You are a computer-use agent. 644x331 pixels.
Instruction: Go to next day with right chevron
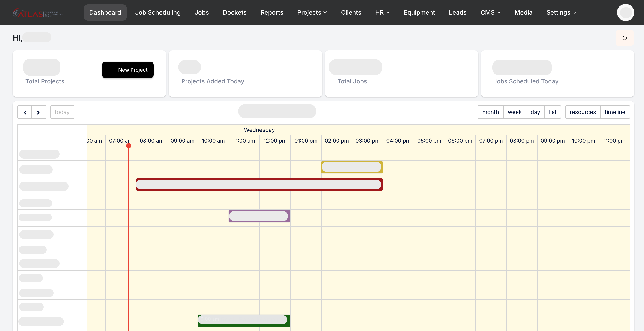click(39, 112)
